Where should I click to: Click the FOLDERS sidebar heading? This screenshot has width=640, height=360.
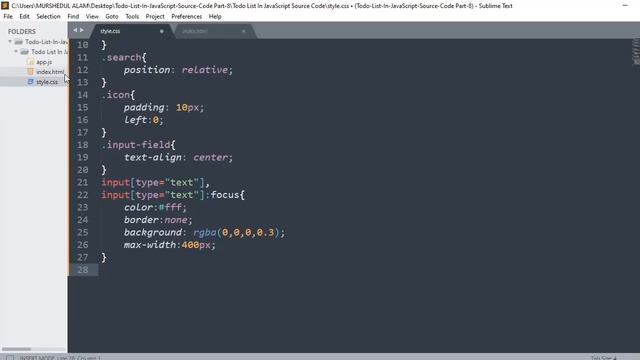[22, 31]
